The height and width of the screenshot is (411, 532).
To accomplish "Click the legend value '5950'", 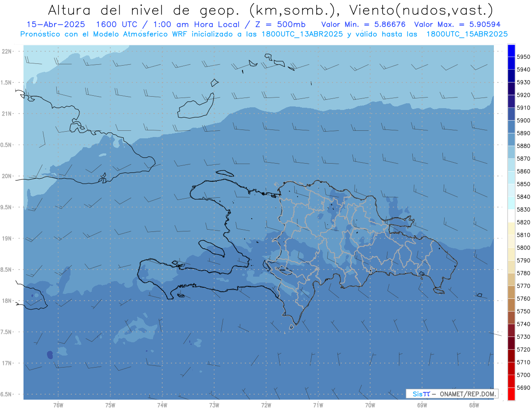I will point(524,57).
